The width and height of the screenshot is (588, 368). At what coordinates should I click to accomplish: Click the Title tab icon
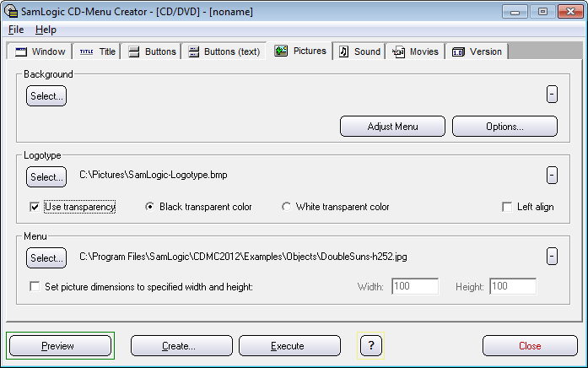pyautogui.click(x=86, y=51)
